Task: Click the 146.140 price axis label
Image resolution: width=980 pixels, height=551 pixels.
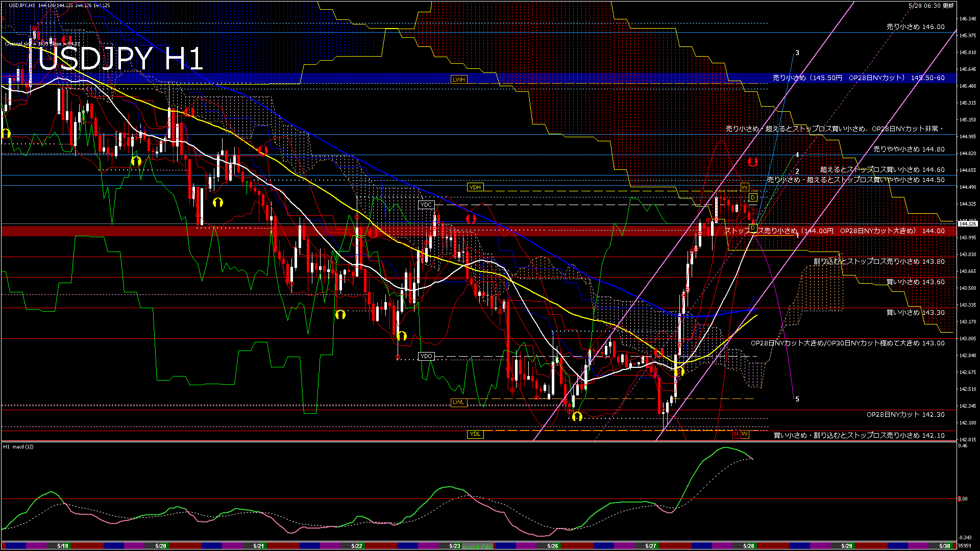Action: tap(968, 19)
